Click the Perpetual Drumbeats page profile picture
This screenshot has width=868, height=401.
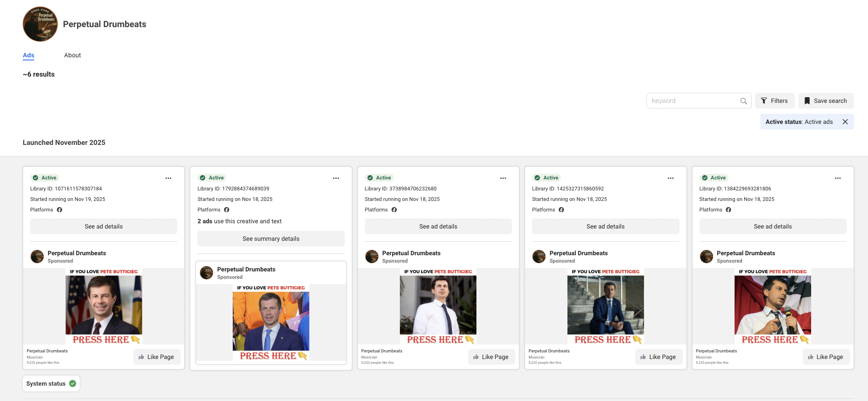click(x=40, y=24)
